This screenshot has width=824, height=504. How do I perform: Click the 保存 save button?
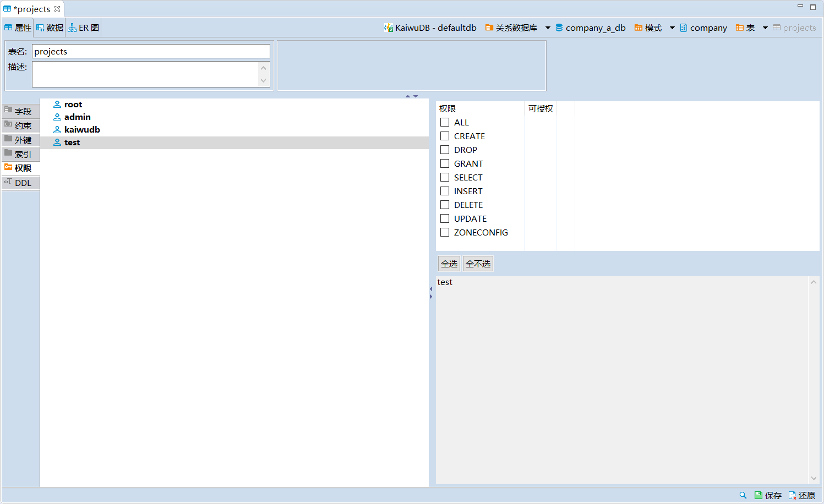pyautogui.click(x=768, y=495)
